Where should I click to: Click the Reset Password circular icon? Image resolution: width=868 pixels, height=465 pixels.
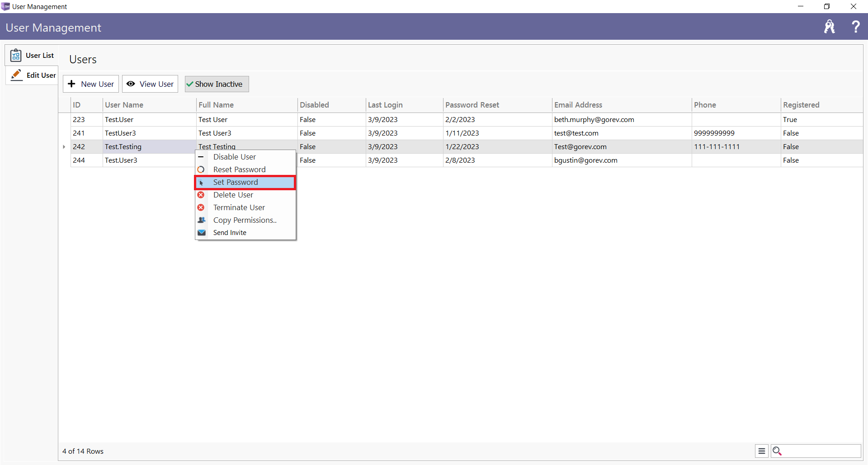(x=201, y=169)
